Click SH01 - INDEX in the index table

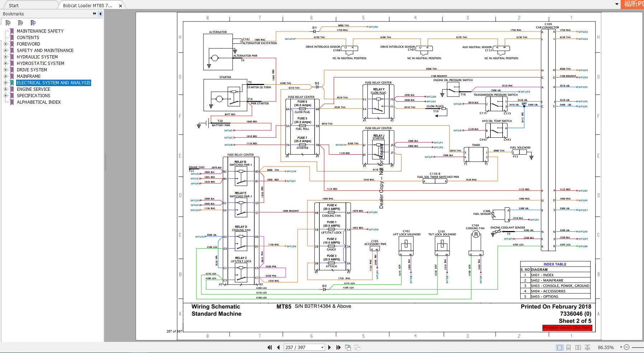tap(542, 275)
